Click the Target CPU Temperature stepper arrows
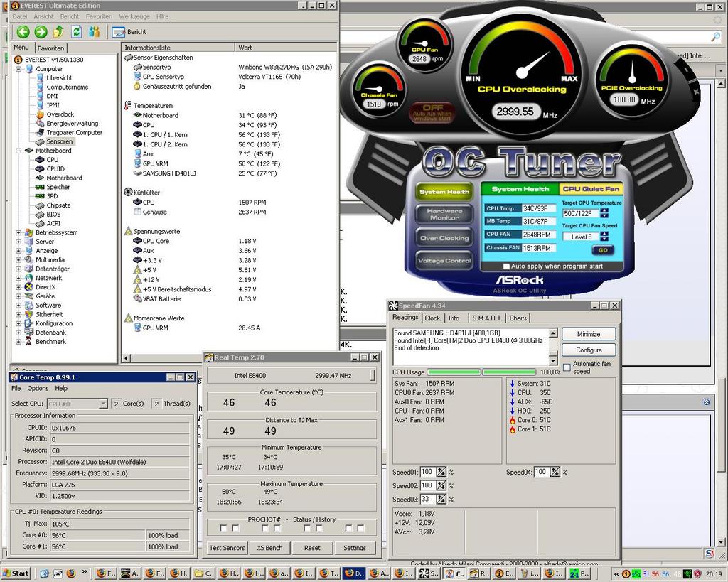 pyautogui.click(x=604, y=212)
